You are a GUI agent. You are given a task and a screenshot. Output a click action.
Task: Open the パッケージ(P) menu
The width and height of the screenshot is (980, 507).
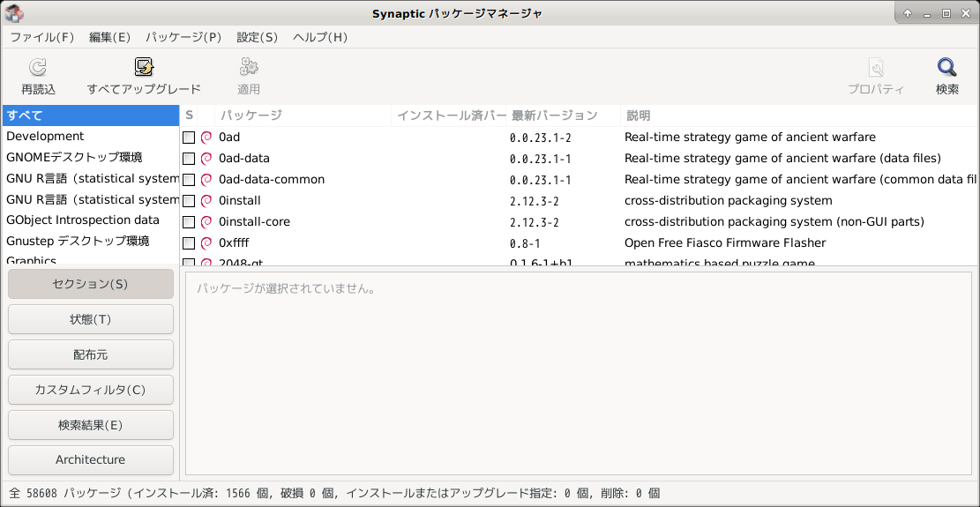(183, 37)
